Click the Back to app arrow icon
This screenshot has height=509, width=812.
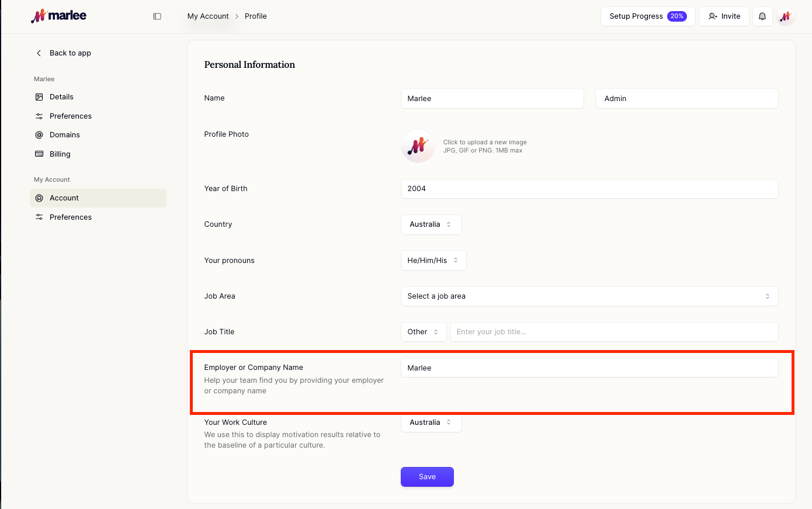[39, 53]
